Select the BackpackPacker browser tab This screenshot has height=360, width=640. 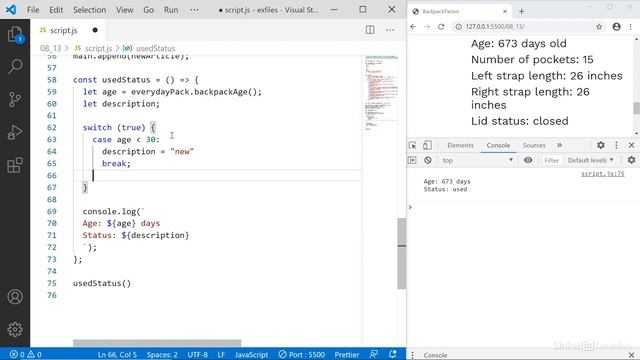point(459,11)
